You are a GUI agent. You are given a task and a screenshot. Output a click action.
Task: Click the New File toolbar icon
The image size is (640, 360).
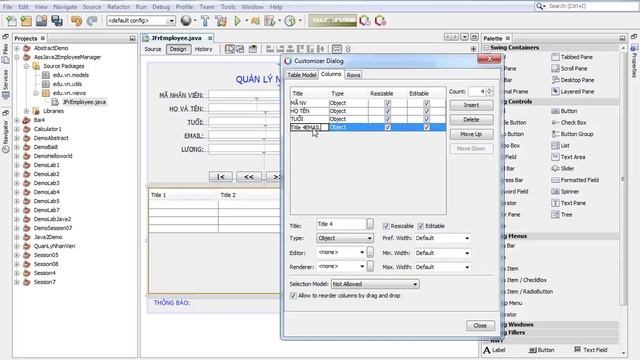tap(11, 21)
